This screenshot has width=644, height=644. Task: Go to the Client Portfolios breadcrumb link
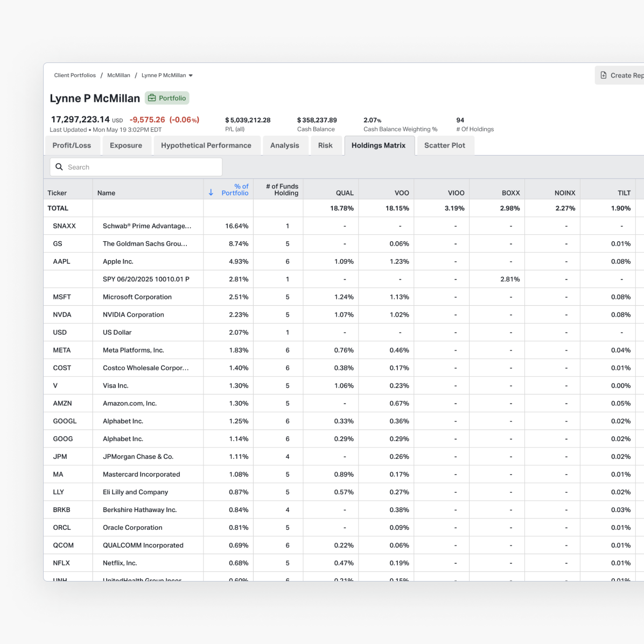pyautogui.click(x=75, y=75)
